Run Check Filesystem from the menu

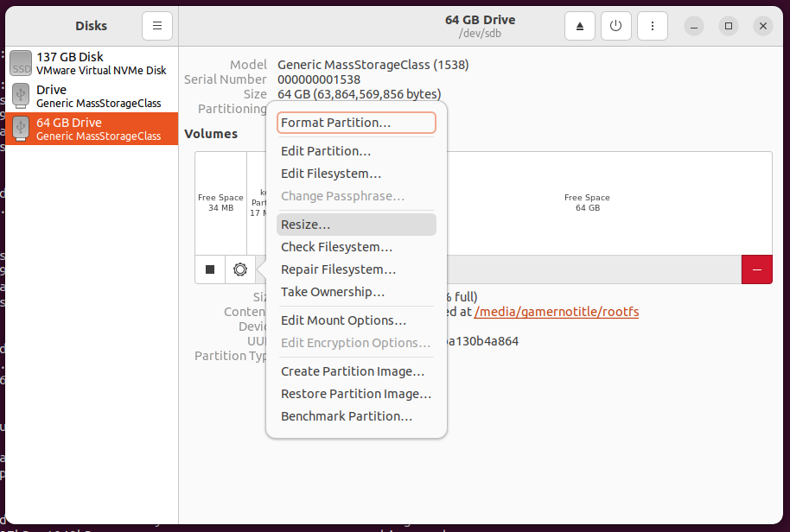pos(336,247)
